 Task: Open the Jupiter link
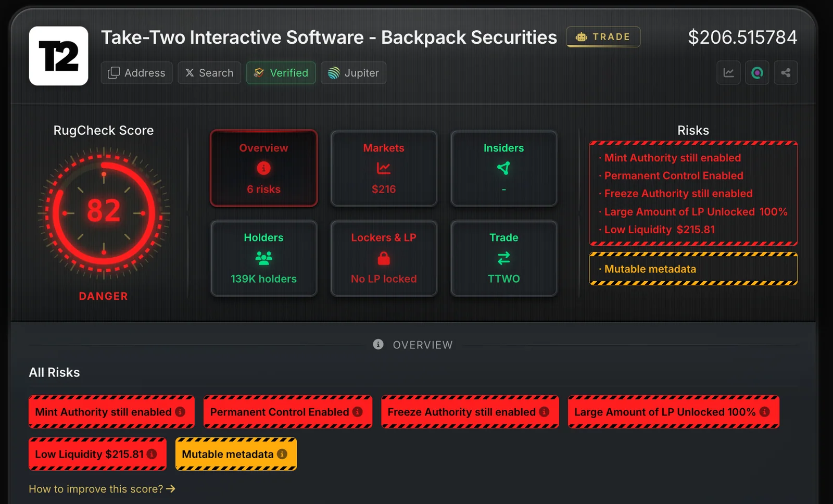click(x=354, y=73)
